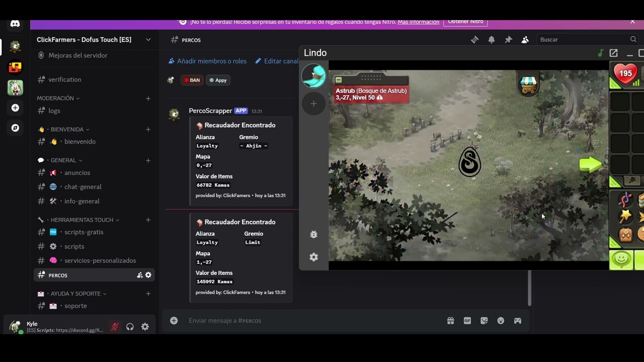The width and height of the screenshot is (644, 362).
Task: Open the red-yellow pixel server icon
Action: (15, 67)
